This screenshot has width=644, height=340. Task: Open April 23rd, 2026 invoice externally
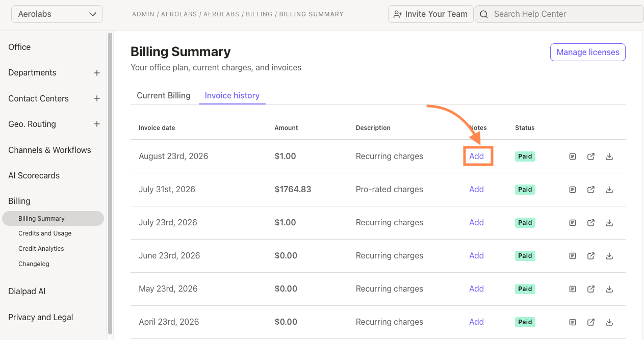tap(591, 322)
